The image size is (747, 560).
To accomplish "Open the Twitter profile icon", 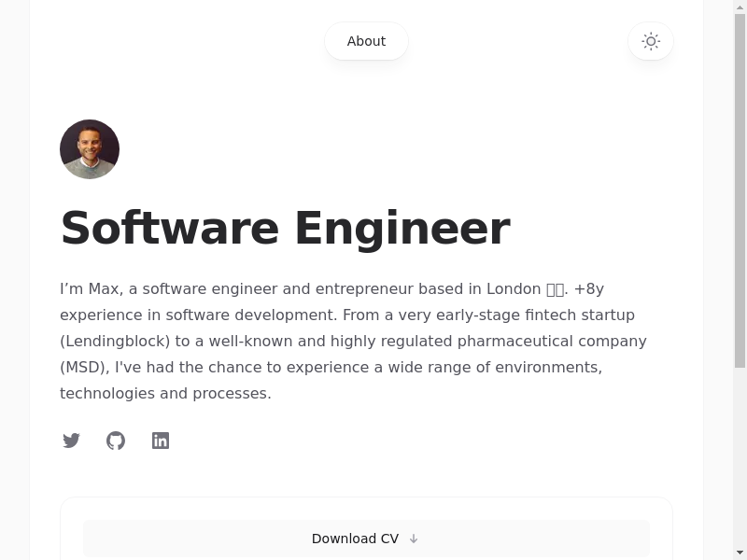I will pos(71,441).
